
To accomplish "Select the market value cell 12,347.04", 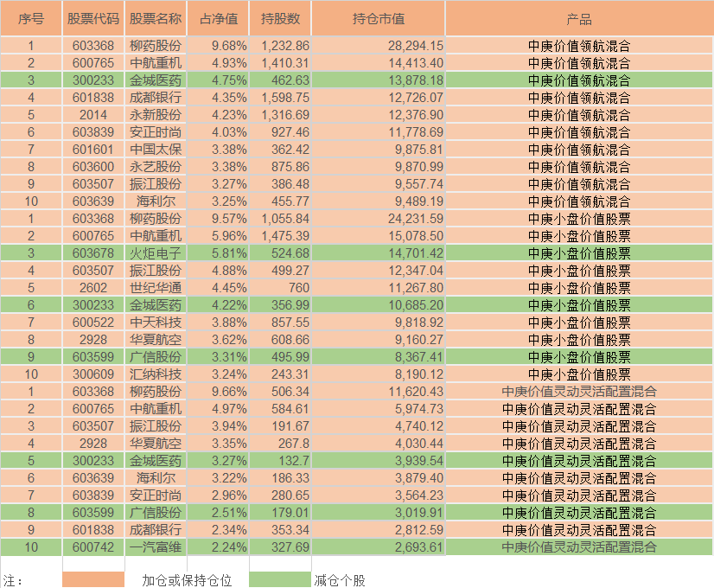I will tap(379, 271).
